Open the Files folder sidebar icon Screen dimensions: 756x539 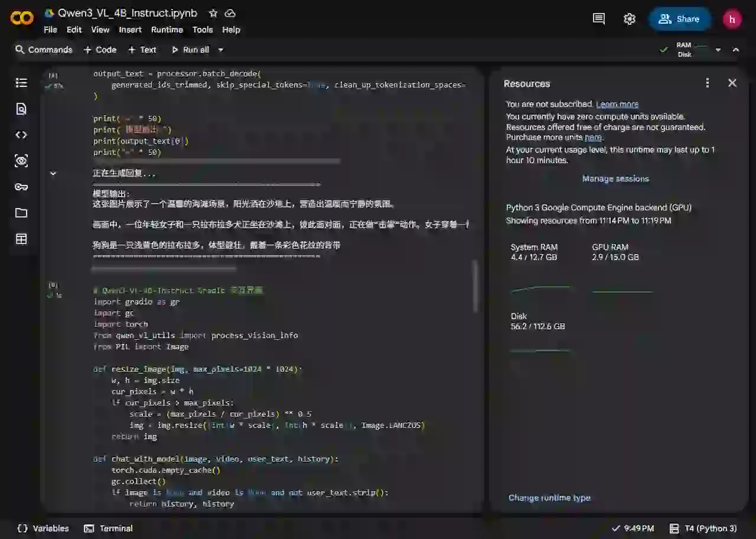click(21, 213)
